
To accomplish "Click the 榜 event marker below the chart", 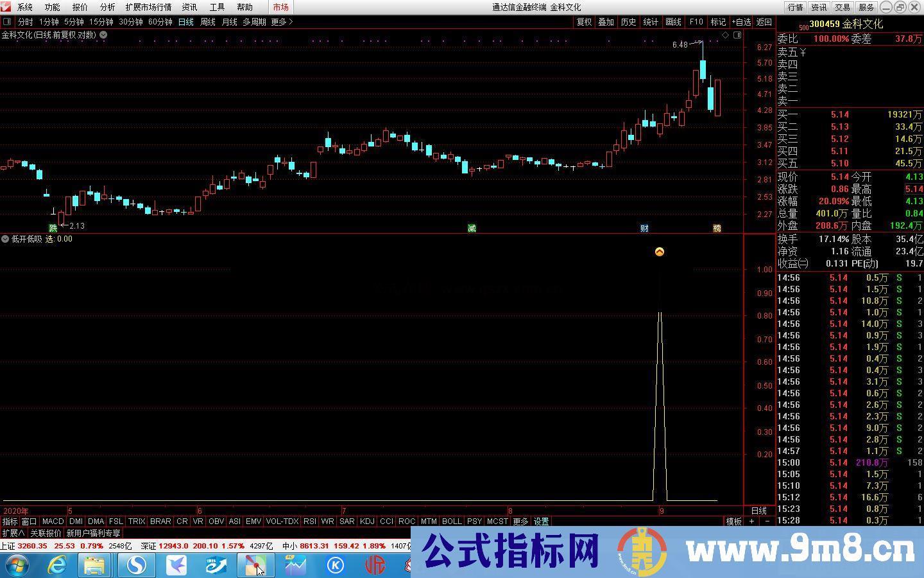I will (717, 228).
